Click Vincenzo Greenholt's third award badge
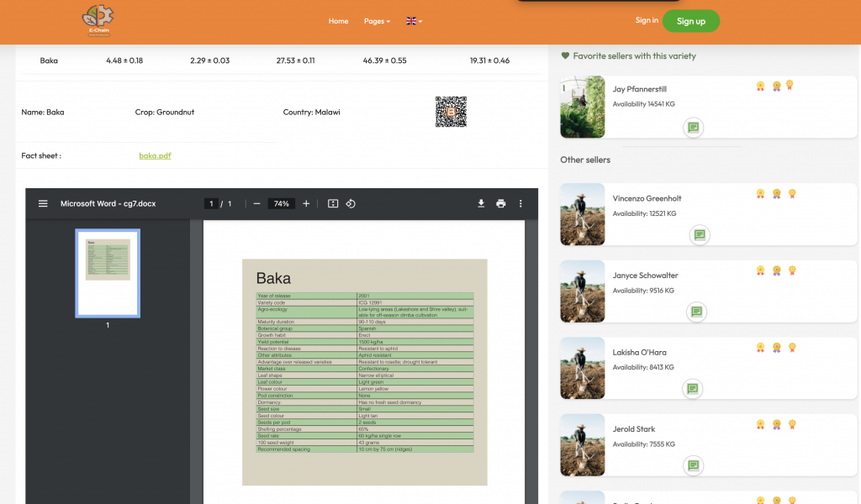 [792, 193]
